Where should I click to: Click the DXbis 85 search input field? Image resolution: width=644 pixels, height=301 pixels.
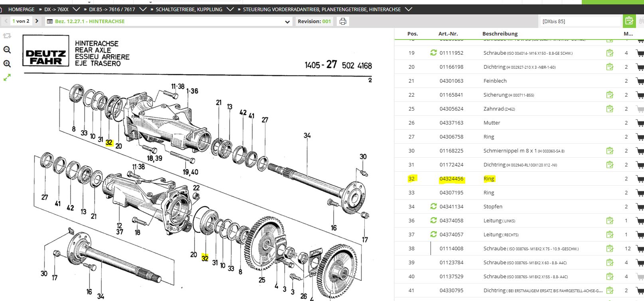point(581,22)
